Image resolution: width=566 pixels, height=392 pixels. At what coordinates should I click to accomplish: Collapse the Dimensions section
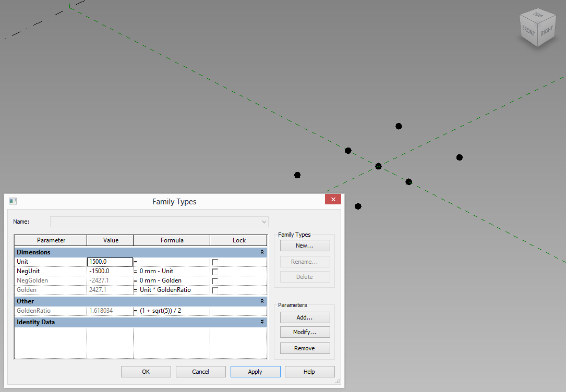click(262, 252)
